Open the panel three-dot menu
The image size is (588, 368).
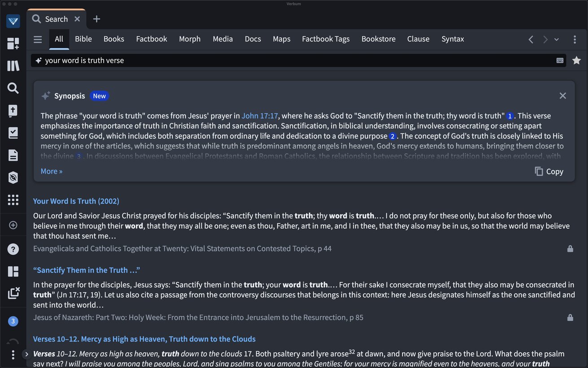click(x=575, y=40)
